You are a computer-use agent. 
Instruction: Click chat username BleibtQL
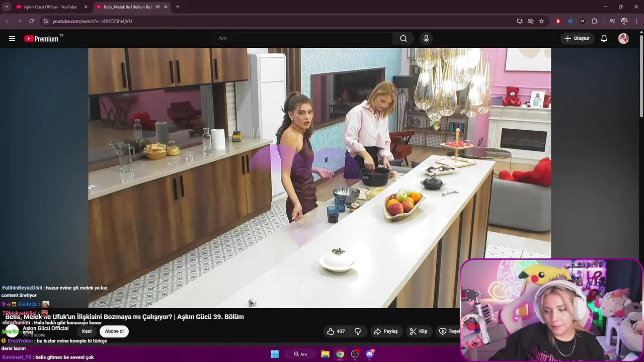point(28,304)
